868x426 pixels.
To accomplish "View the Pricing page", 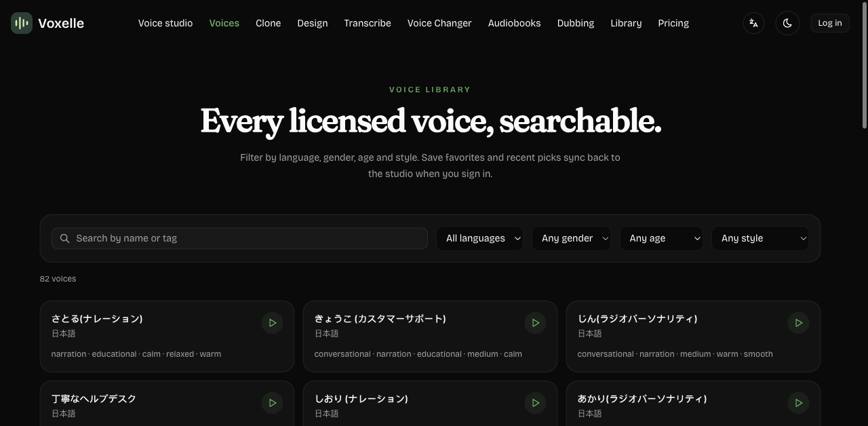I will pyautogui.click(x=673, y=23).
